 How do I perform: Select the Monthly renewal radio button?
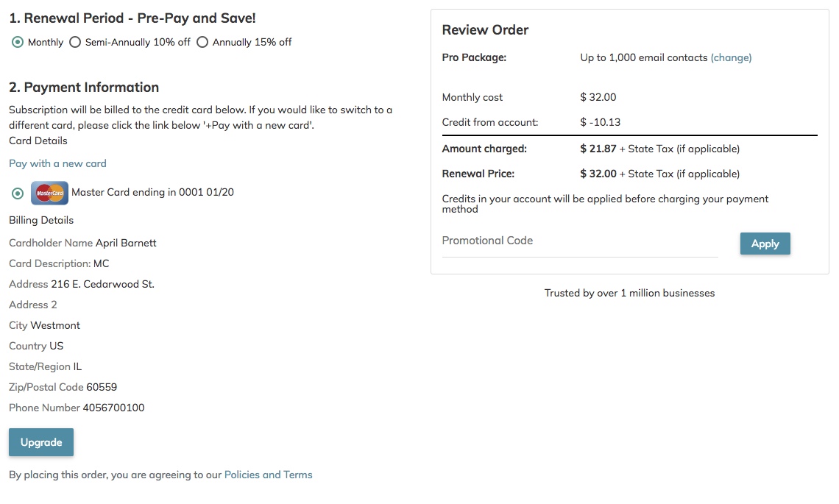tap(18, 42)
